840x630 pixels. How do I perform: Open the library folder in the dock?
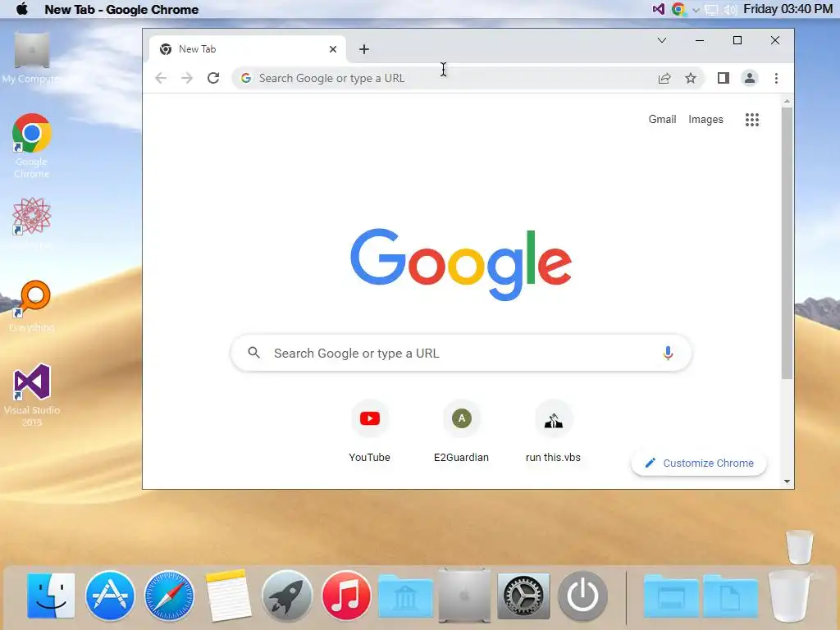tap(405, 596)
